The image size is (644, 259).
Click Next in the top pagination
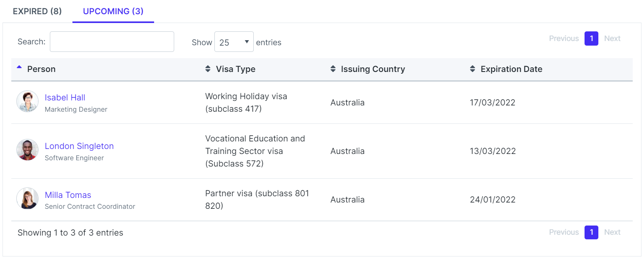pyautogui.click(x=612, y=38)
